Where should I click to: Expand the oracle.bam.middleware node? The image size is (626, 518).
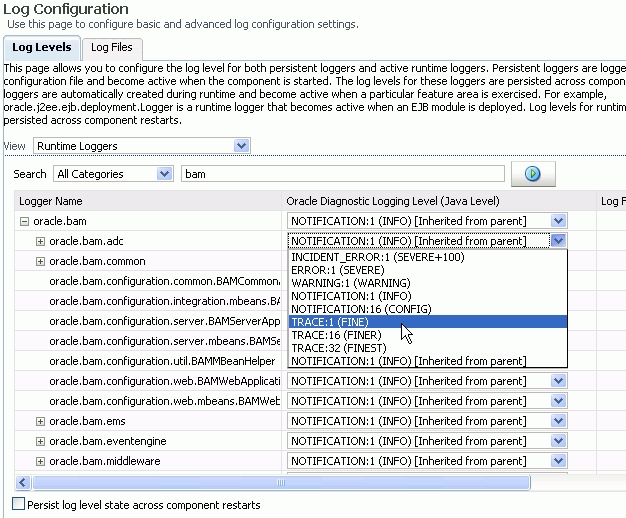point(40,461)
